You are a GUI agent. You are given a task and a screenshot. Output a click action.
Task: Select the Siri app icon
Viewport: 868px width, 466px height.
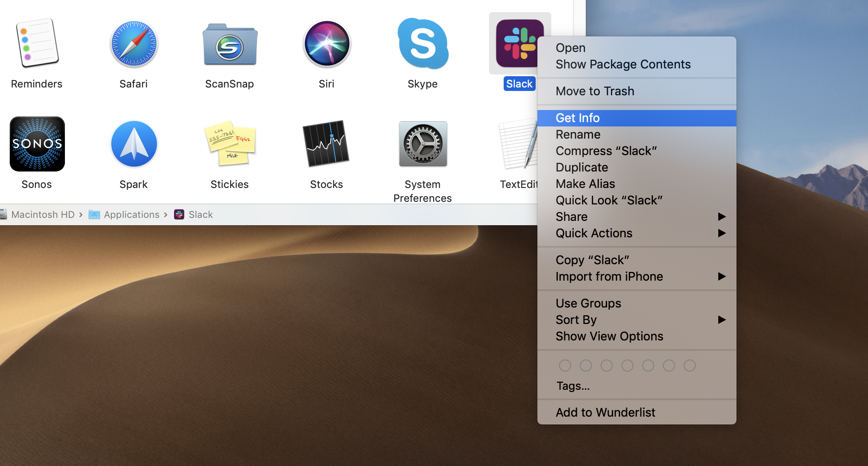(x=327, y=44)
